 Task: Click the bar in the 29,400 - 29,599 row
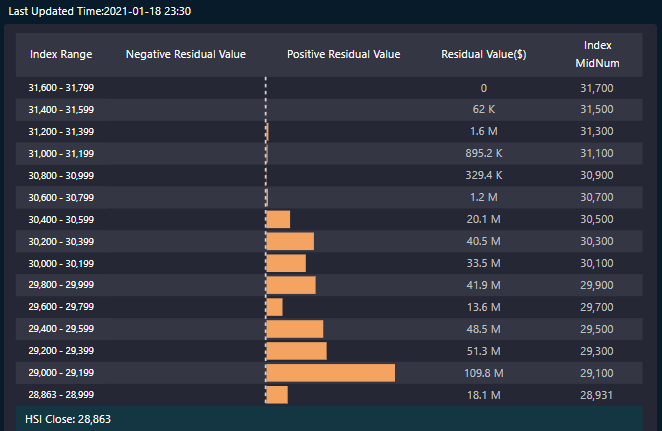point(294,329)
